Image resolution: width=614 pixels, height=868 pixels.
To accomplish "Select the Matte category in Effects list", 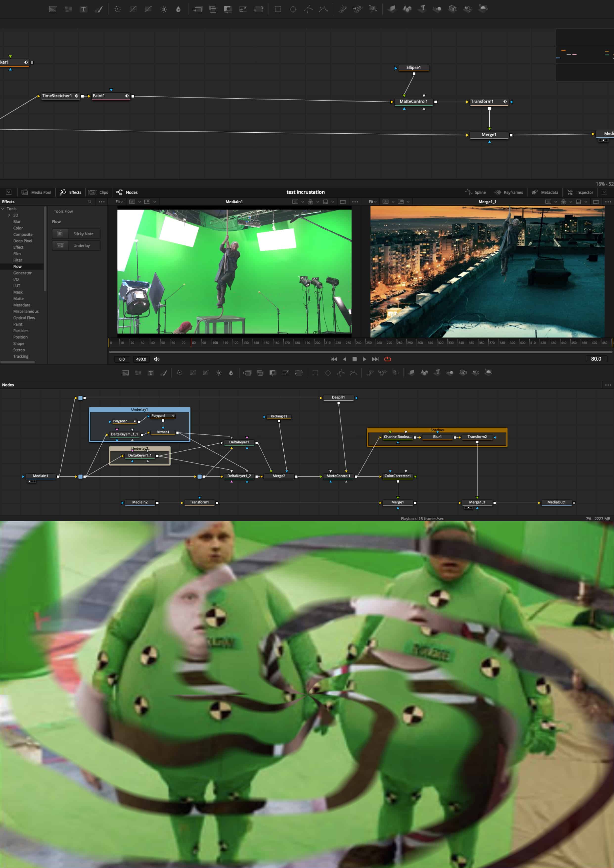I will point(19,298).
